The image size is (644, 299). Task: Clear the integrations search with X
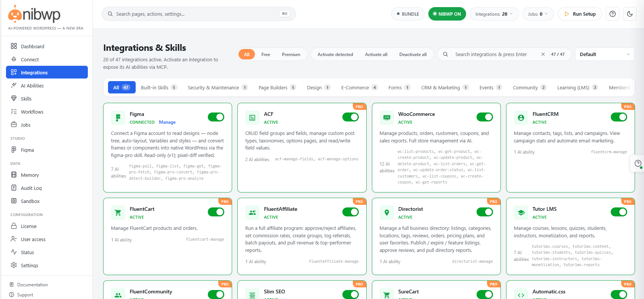pos(543,54)
